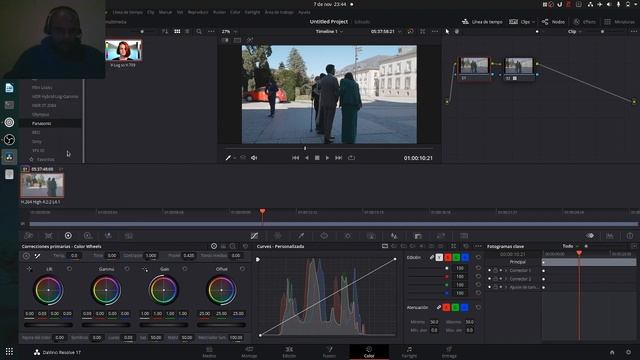Screen dimensions: 640x360
Task: Open the Information palette icon
Action: [x=630, y=236]
